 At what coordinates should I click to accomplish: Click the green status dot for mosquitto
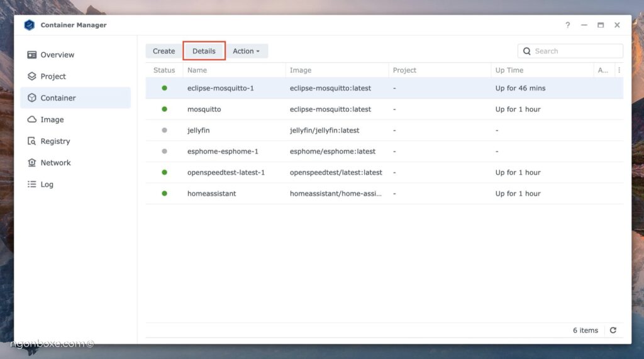(x=164, y=109)
